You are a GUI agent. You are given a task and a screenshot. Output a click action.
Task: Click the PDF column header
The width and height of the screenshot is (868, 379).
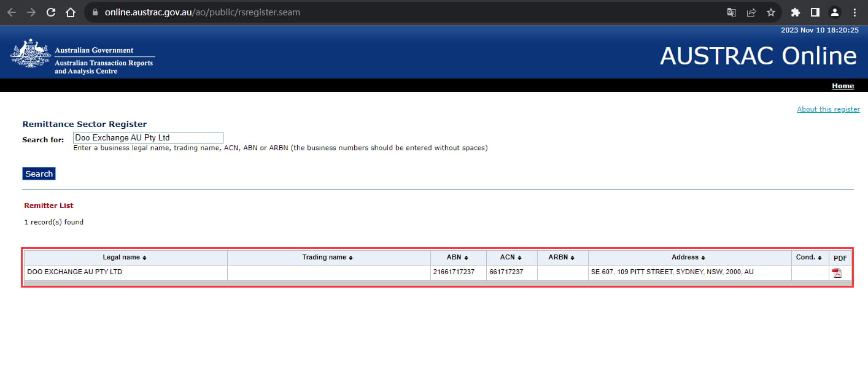click(x=840, y=258)
